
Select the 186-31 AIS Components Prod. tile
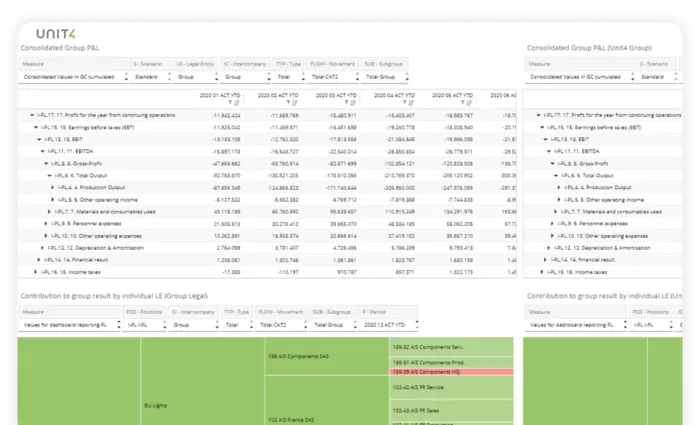451,362
